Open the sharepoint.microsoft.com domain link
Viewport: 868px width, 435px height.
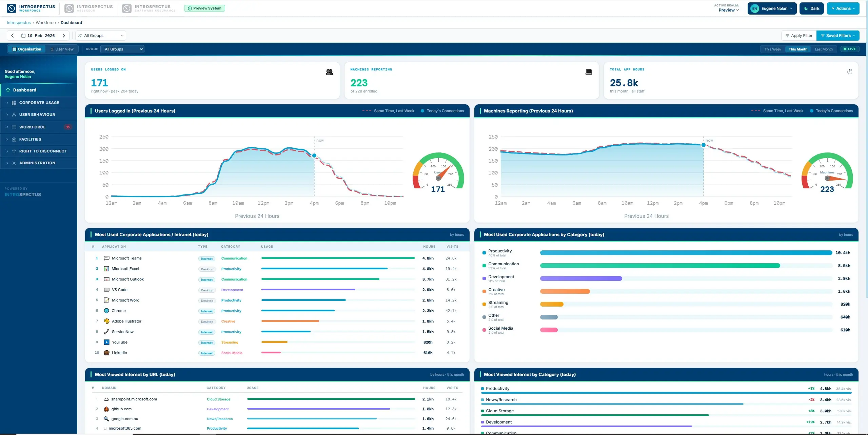[134, 399]
